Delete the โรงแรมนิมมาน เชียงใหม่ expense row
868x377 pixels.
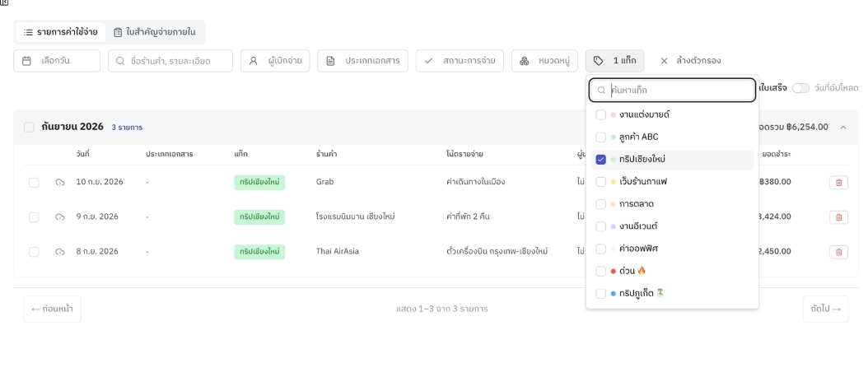point(838,217)
